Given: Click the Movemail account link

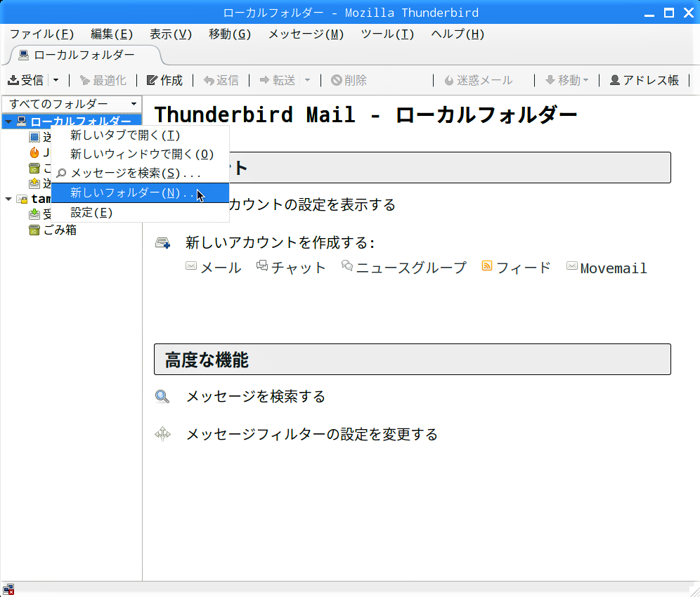Looking at the screenshot, I should pyautogui.click(x=614, y=268).
